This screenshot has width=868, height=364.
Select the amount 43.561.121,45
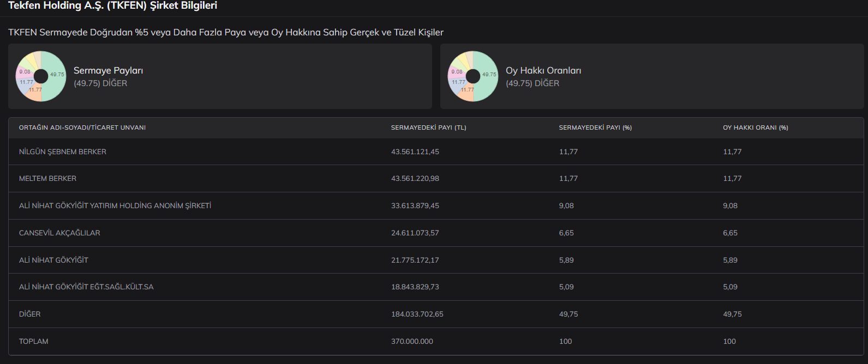point(415,152)
